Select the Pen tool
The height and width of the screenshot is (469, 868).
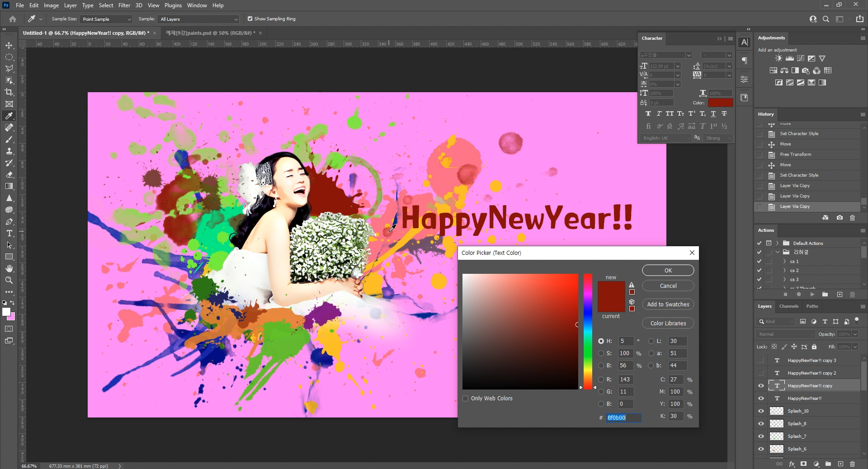click(x=9, y=221)
